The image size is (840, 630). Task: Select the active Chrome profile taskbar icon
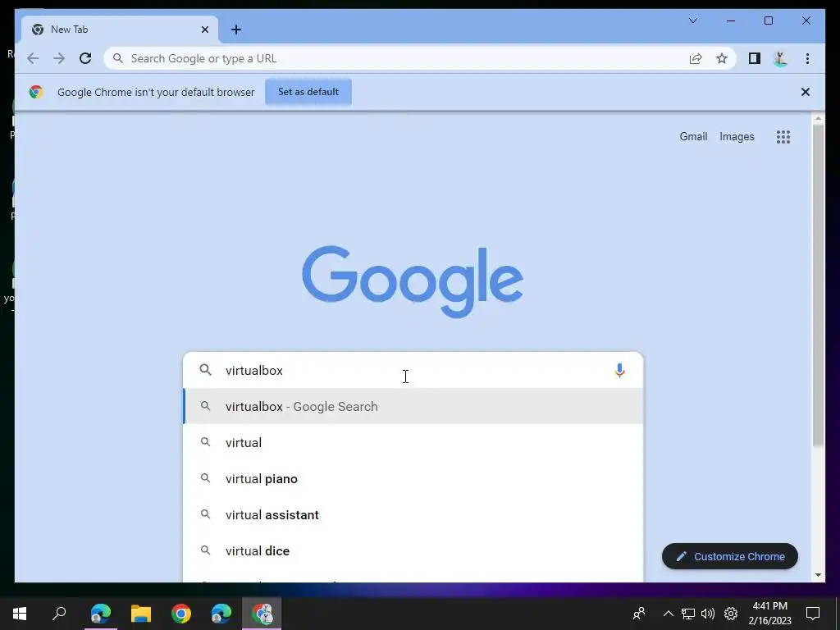point(262,614)
